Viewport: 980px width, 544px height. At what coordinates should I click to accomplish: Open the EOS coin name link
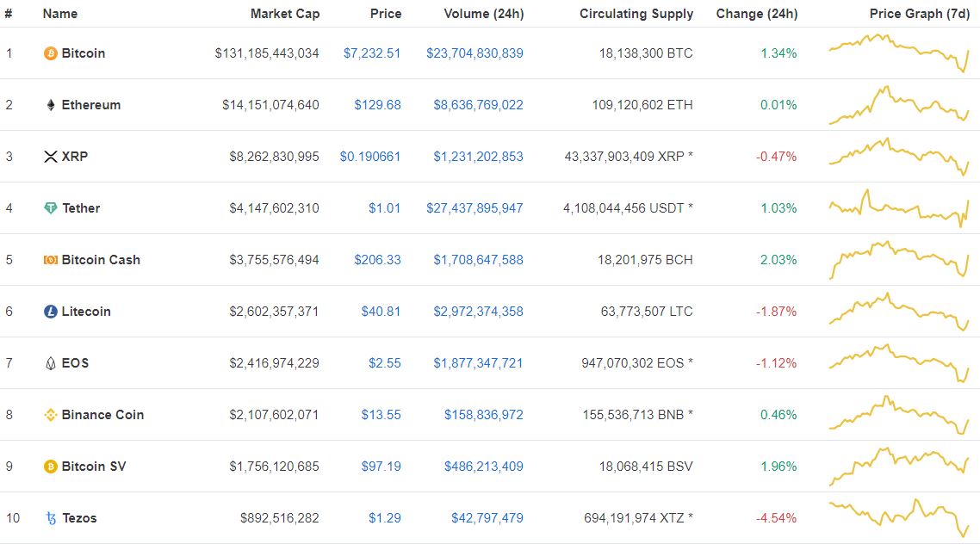click(x=75, y=363)
